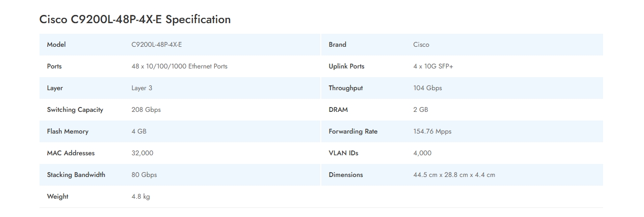Select the 'Brand' label cell
Viewport: 644px width, 217px height.
[x=337, y=44]
